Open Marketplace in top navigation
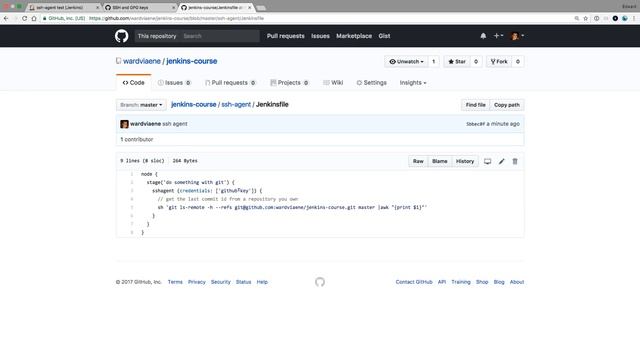640x360 pixels. coord(354,36)
